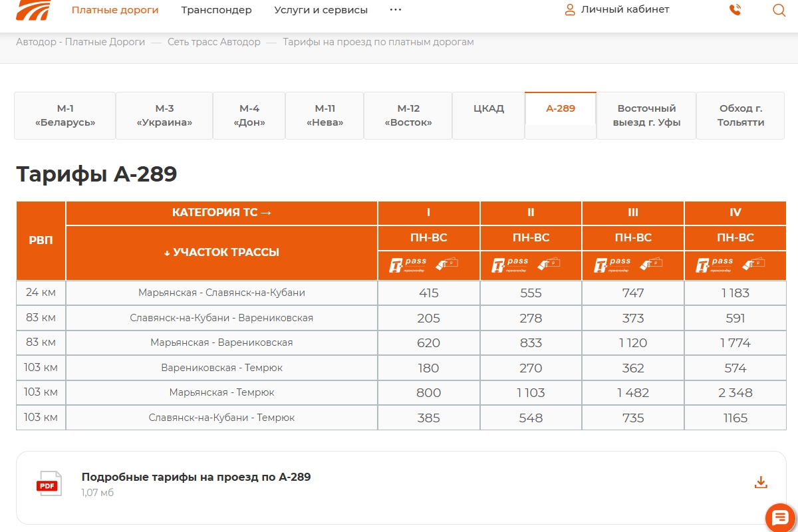Screen dimensions: 798x532
Task: Click the 1,07 мб file size text
Action: 98,493
